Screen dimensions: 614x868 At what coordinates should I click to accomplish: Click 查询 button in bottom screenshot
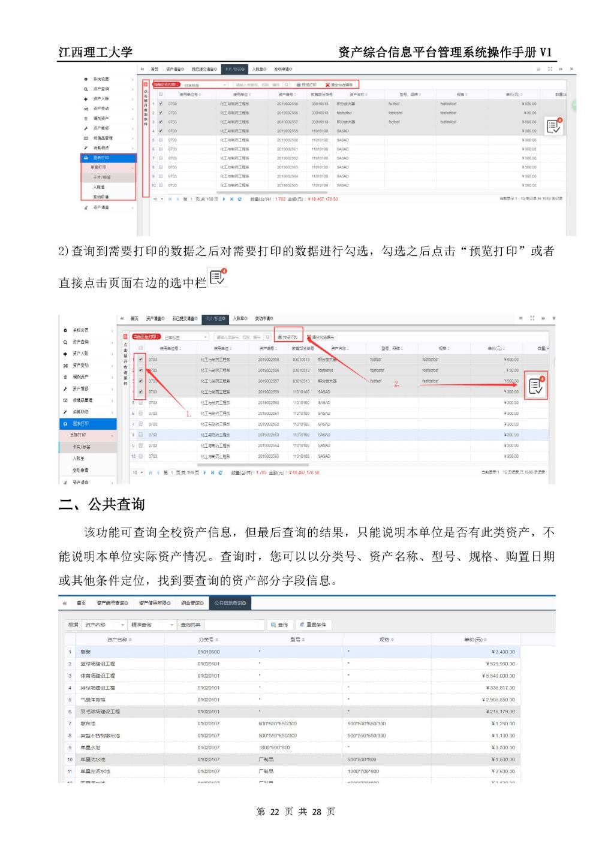[x=280, y=625]
